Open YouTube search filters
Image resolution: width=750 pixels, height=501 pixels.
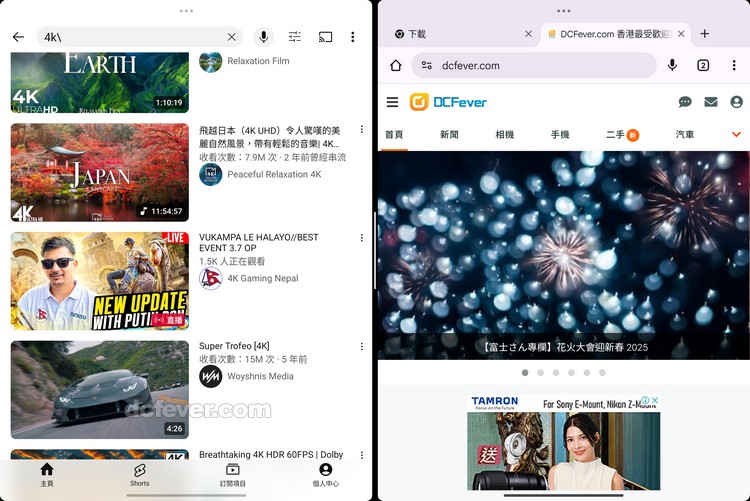295,37
